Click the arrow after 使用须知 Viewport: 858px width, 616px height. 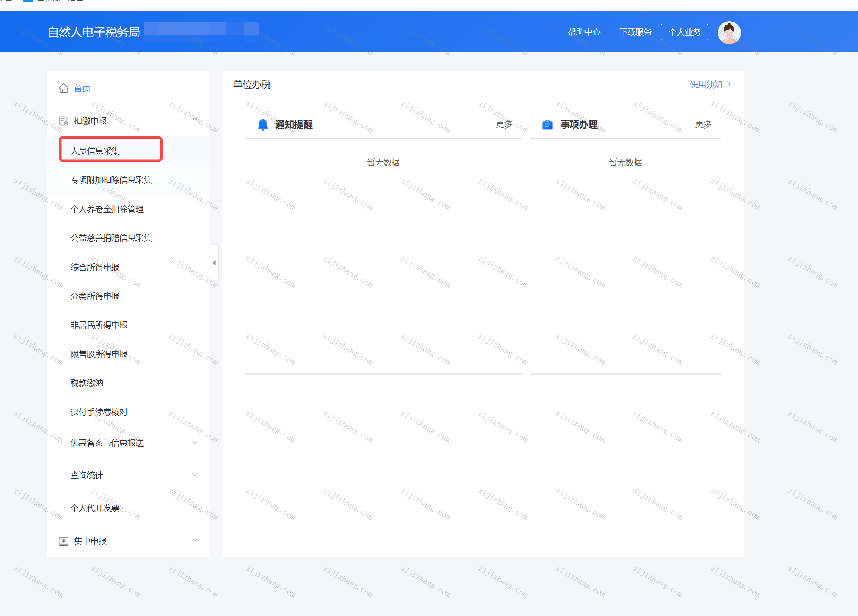point(729,84)
